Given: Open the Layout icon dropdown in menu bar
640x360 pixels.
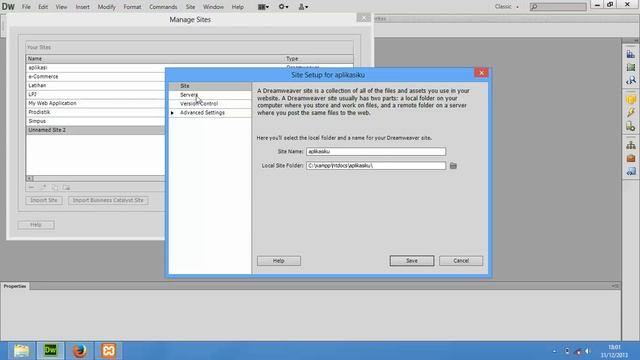Looking at the screenshot, I should [263, 7].
